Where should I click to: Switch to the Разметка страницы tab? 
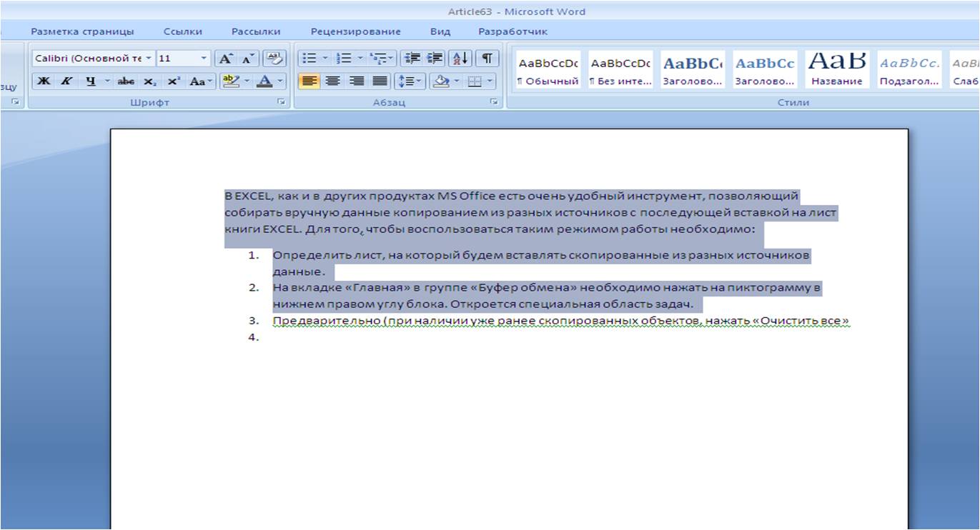click(x=82, y=31)
